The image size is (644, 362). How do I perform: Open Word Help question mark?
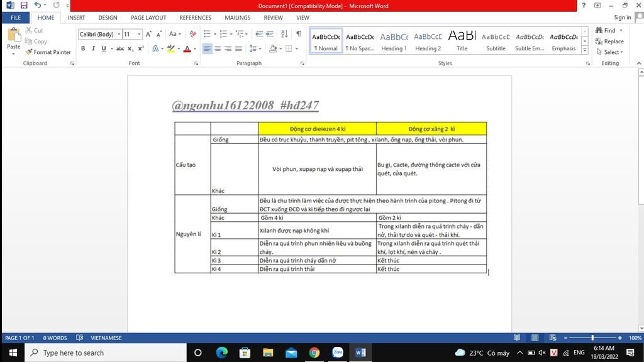click(x=584, y=5)
